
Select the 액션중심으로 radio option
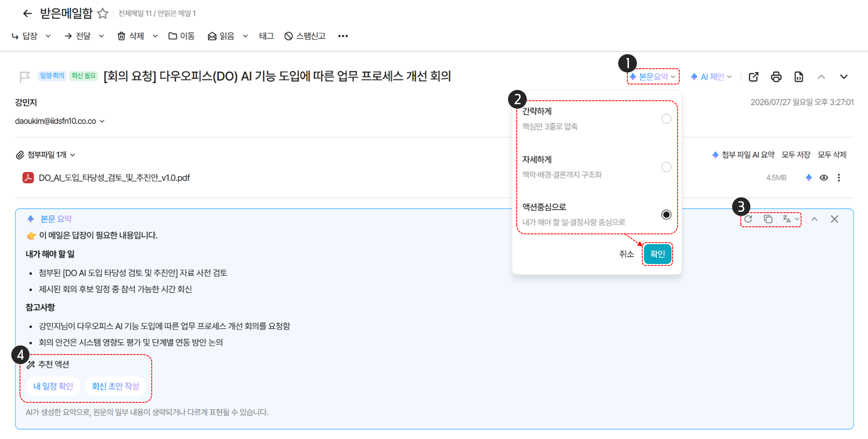666,215
